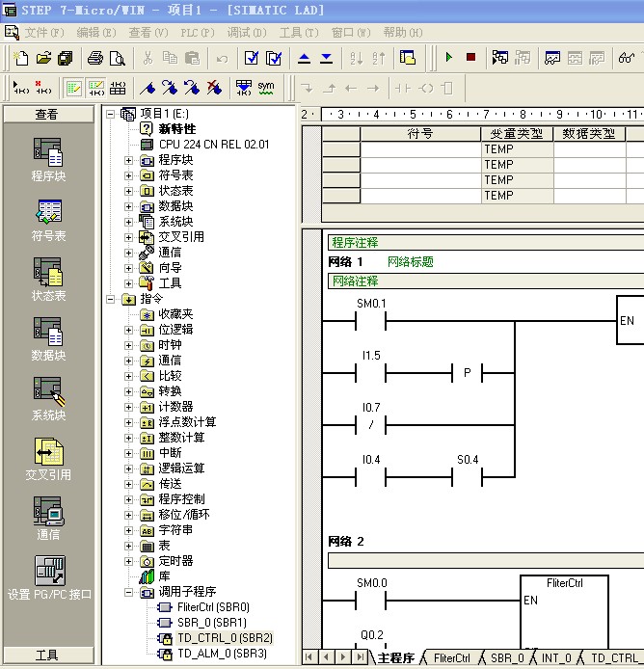Screen dimensions: 644x669
Task: Expand the 位逻辑 instruction folder
Action: tap(129, 330)
